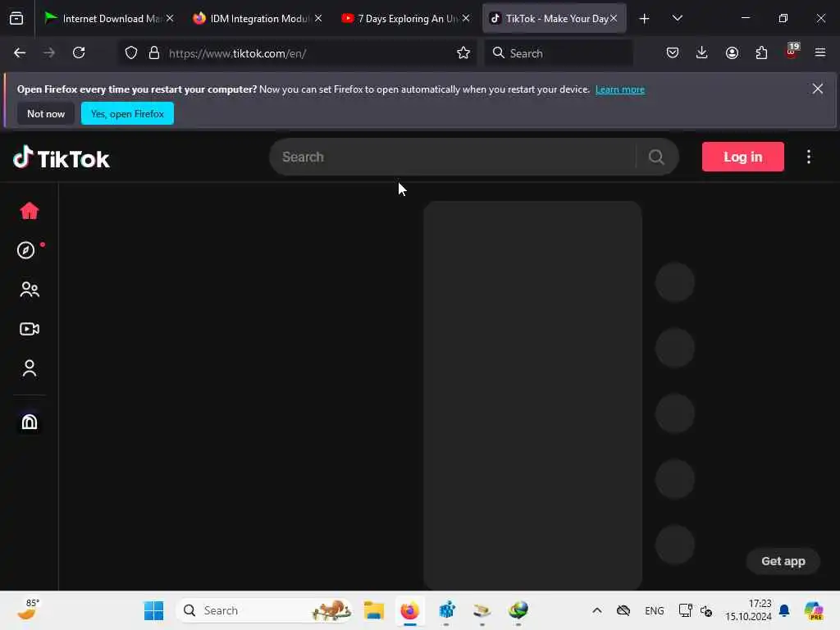This screenshot has width=840, height=630.
Task: Click Firefox back arrow
Action: coord(20,53)
